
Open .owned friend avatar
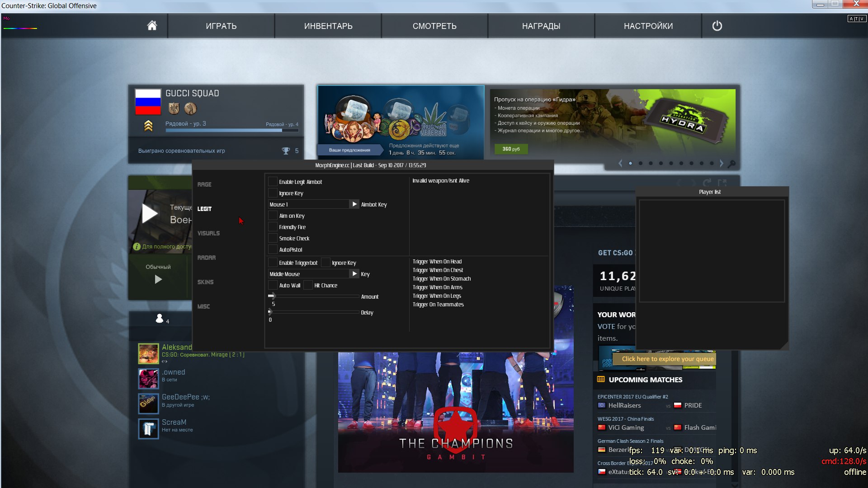click(x=148, y=378)
